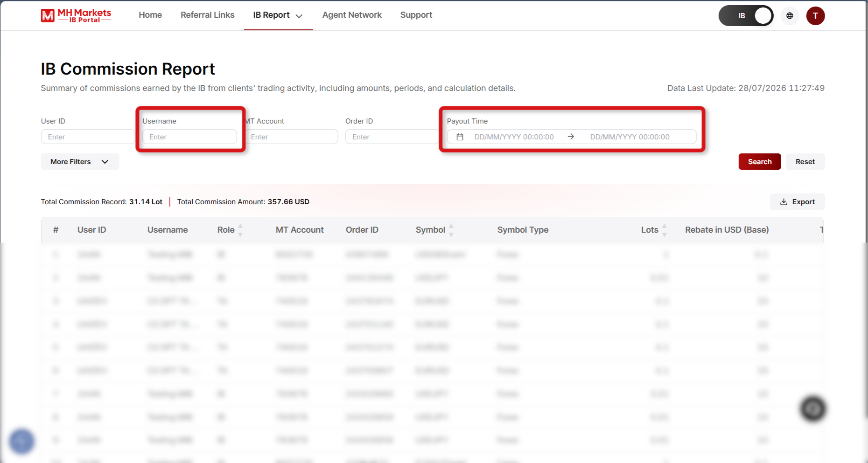Open the Referral Links page
Viewport: 868px width, 463px height.
[x=208, y=15]
